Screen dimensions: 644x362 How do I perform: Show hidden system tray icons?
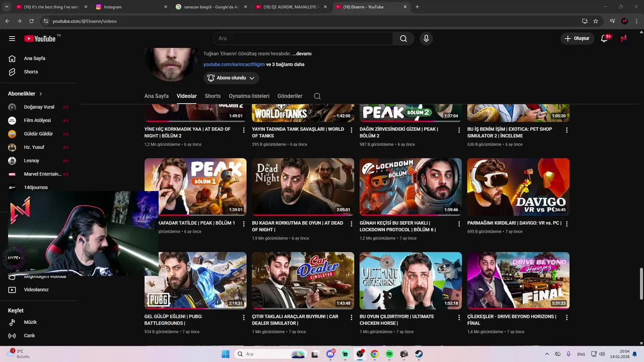(x=547, y=354)
